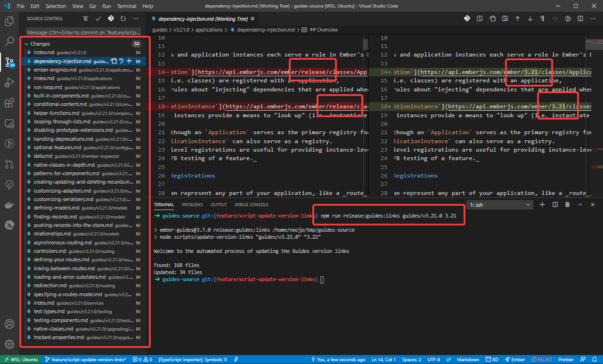Screen dimensions: 603x364
Task: Open the GitLens activity bar view
Action: [9, 144]
